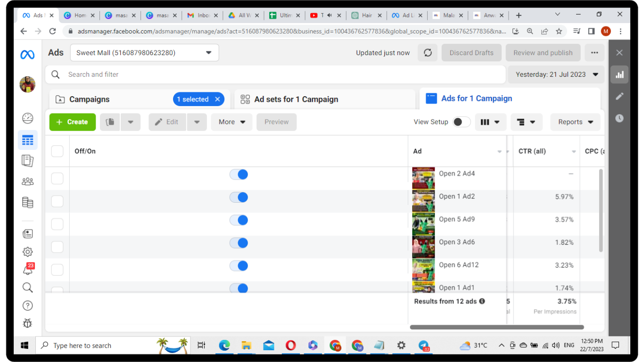Image resolution: width=644 pixels, height=362 pixels.
Task: Click the horizontal table scrollbar
Action: click(497, 327)
